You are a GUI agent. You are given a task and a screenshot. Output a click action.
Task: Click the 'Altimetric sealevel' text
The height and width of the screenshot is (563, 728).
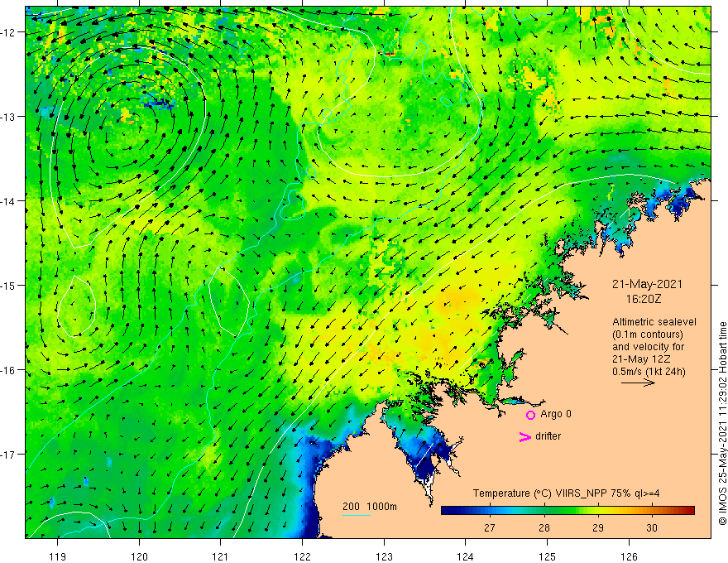coord(654,322)
